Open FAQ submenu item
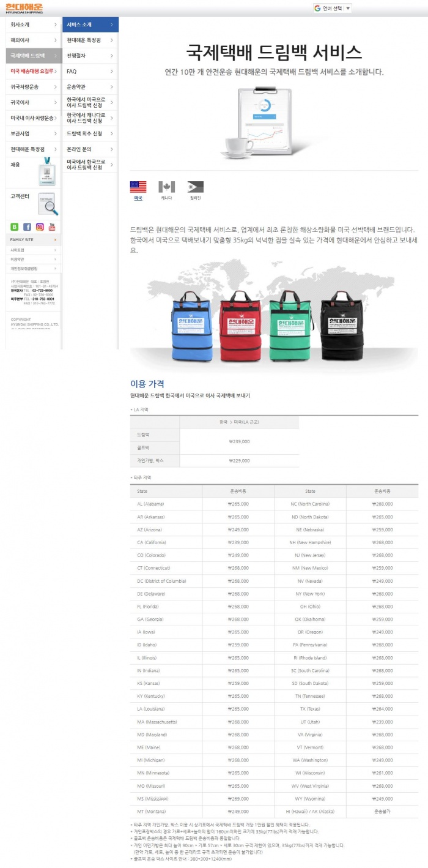428x868 pixels. pos(90,72)
